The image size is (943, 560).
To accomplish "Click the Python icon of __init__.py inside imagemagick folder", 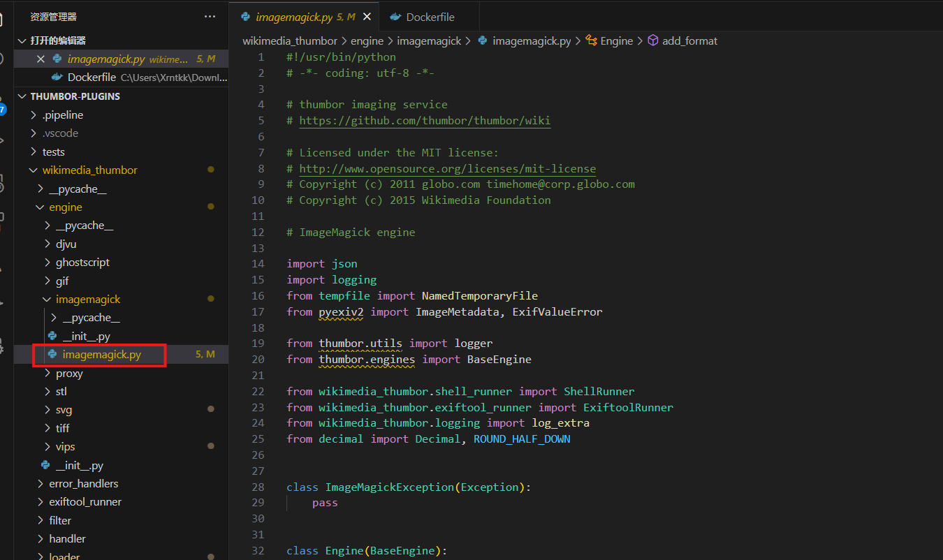I will coord(52,337).
